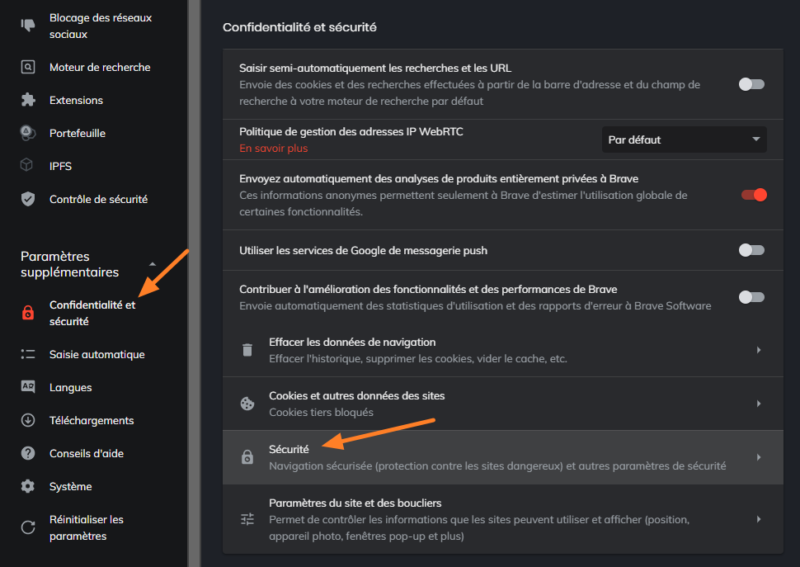Click Cookies tiers bloqués text
This screenshot has height=567, width=800.
(x=321, y=412)
